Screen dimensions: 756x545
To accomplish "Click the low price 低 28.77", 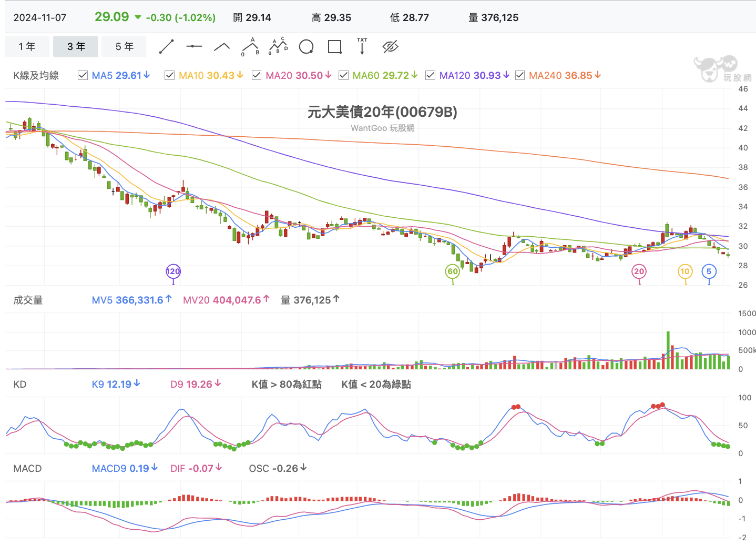I will point(410,17).
